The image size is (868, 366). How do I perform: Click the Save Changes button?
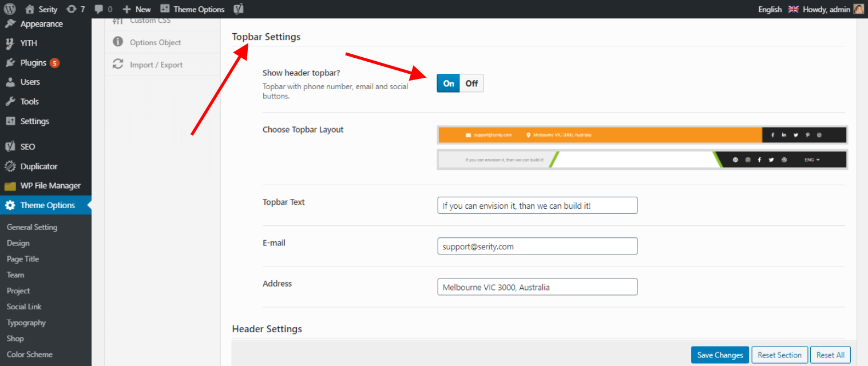pyautogui.click(x=720, y=355)
